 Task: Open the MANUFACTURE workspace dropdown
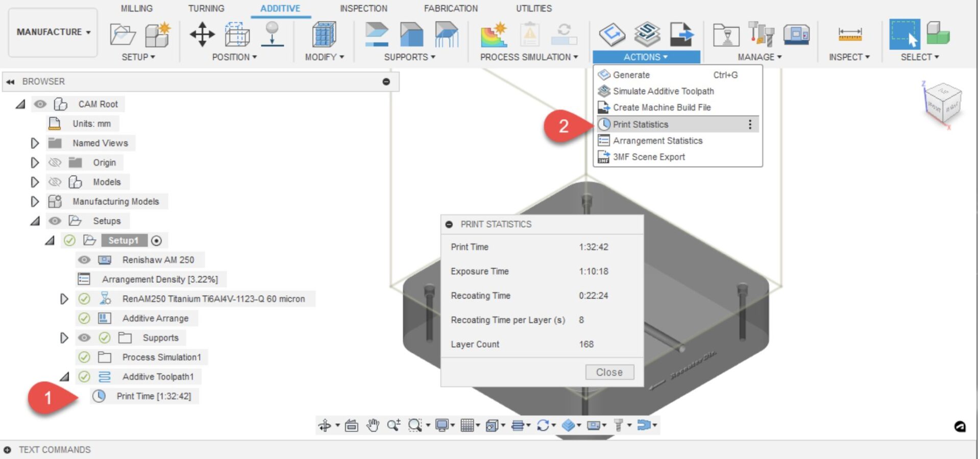click(x=53, y=32)
